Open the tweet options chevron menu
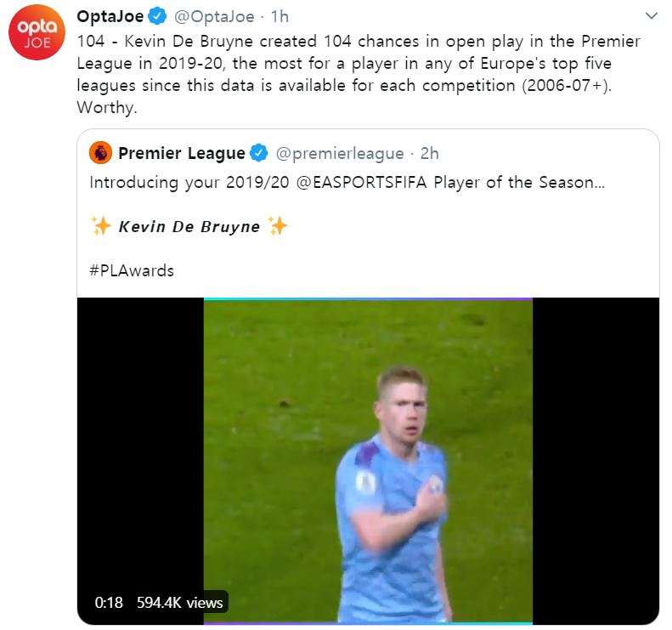 pos(651,16)
